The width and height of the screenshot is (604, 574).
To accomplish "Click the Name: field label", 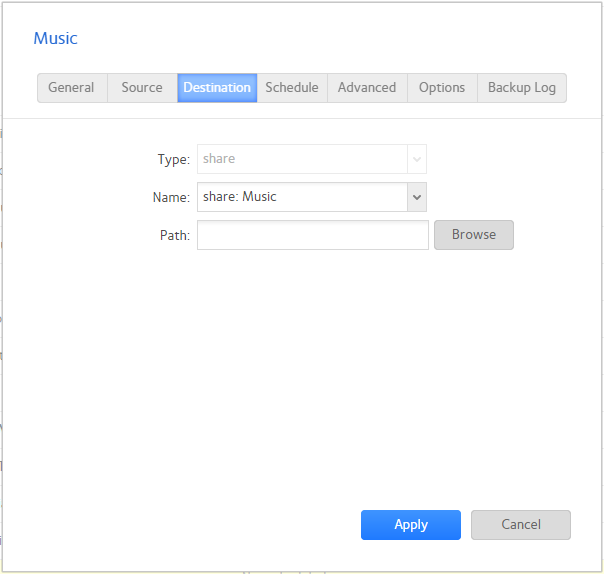I will [x=171, y=197].
